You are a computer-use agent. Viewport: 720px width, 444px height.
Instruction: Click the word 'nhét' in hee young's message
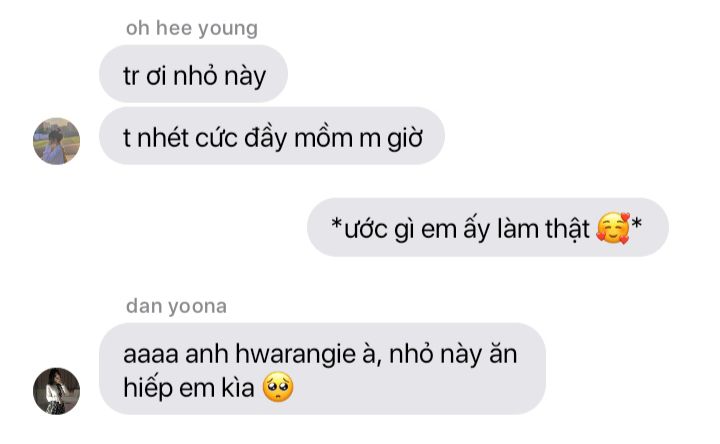coord(163,138)
